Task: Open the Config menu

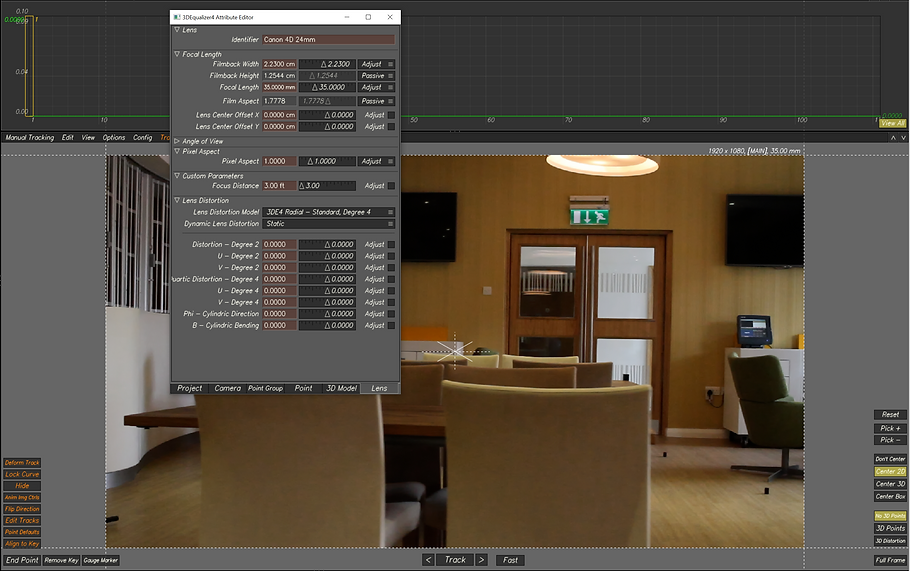Action: point(143,138)
